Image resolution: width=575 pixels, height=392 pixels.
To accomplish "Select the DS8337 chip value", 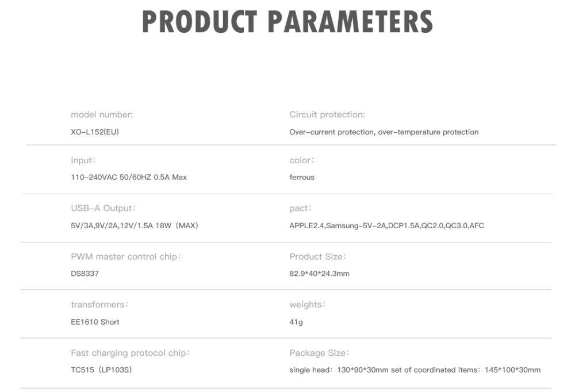I will click(x=85, y=274).
